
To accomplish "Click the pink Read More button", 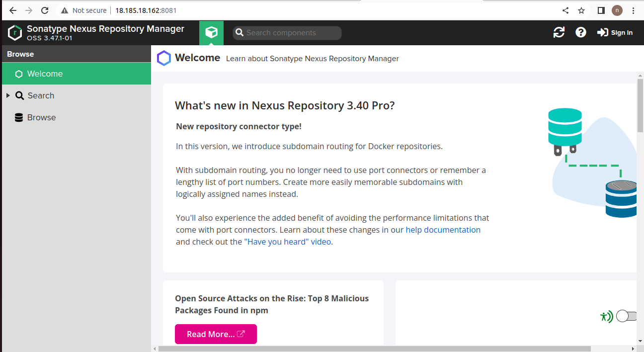I will click(216, 334).
